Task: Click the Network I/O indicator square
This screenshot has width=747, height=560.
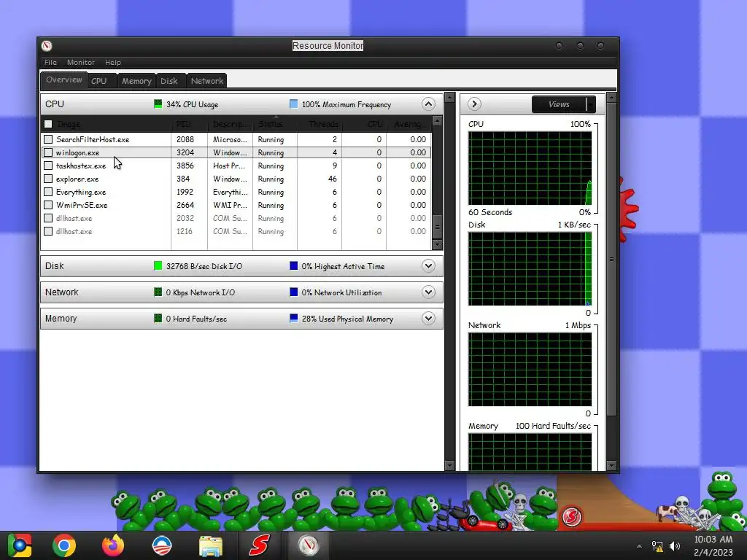Action: [158, 292]
